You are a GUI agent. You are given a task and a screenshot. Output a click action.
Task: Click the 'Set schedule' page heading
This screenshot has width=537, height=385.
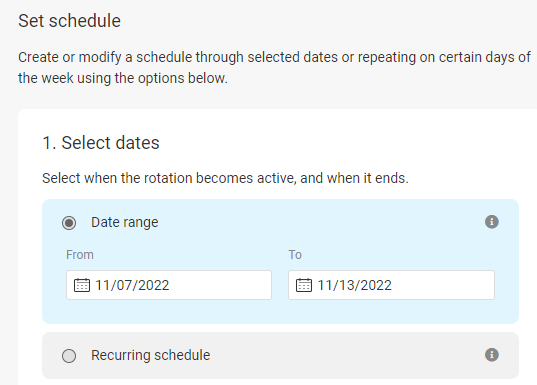70,21
